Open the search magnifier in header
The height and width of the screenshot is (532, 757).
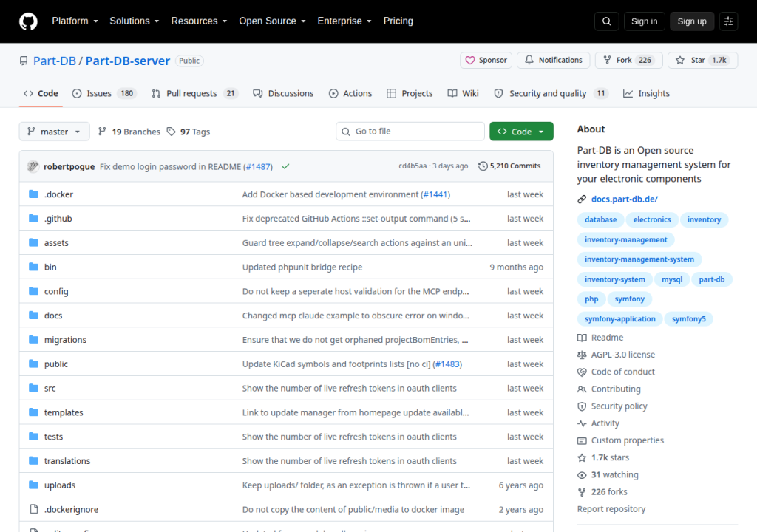[606, 21]
